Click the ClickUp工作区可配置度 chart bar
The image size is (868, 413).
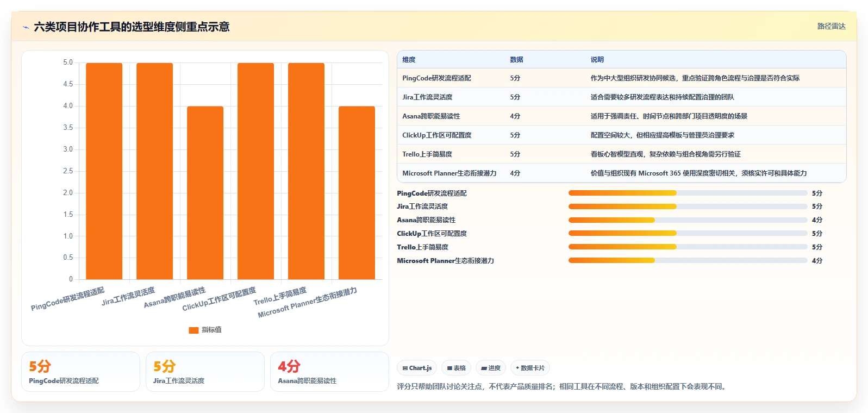pos(256,171)
